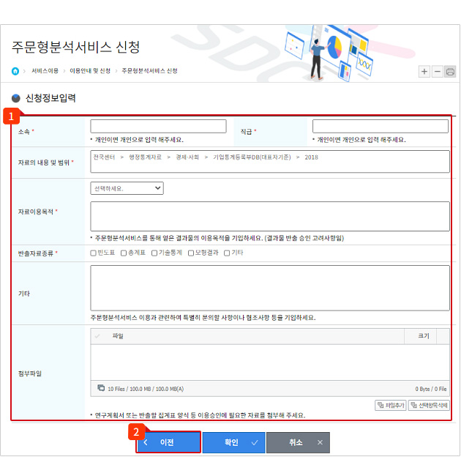This screenshot has height=476, width=461.
Task: Check the 총계표 checkbox
Action: tap(124, 253)
